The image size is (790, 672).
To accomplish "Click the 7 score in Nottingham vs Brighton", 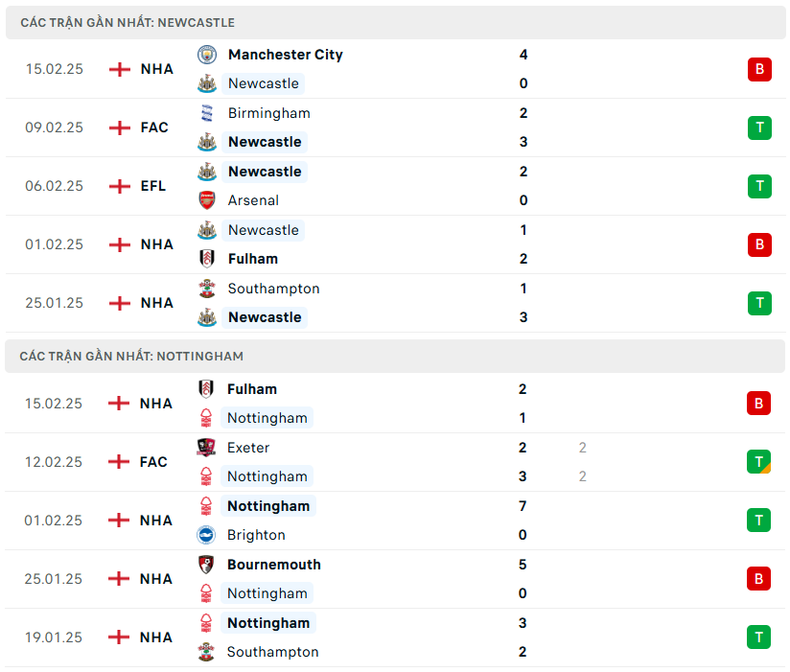I will point(523,506).
